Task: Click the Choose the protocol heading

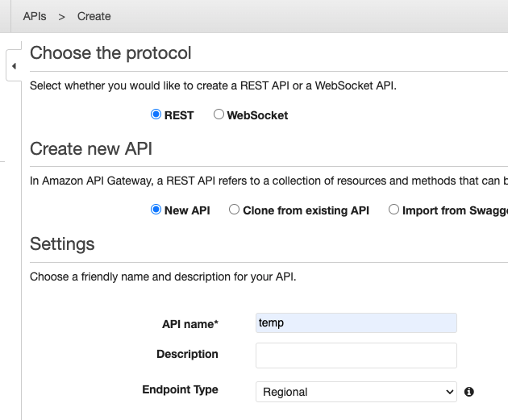Action: click(110, 53)
